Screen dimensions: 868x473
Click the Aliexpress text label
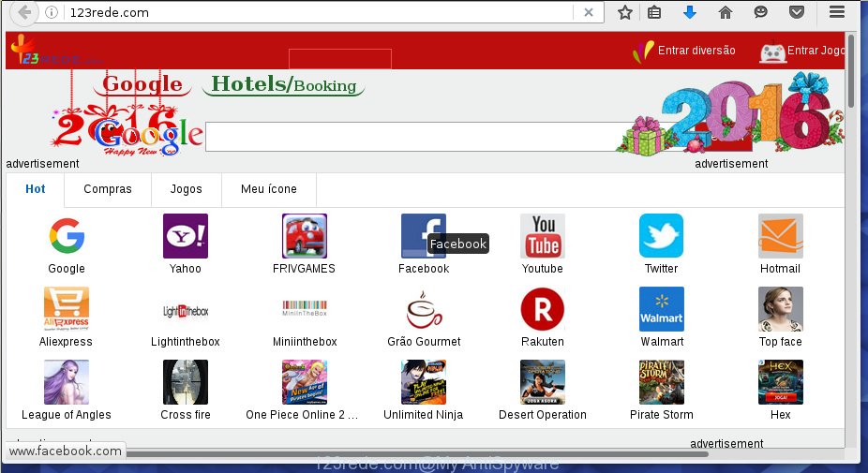tap(66, 342)
